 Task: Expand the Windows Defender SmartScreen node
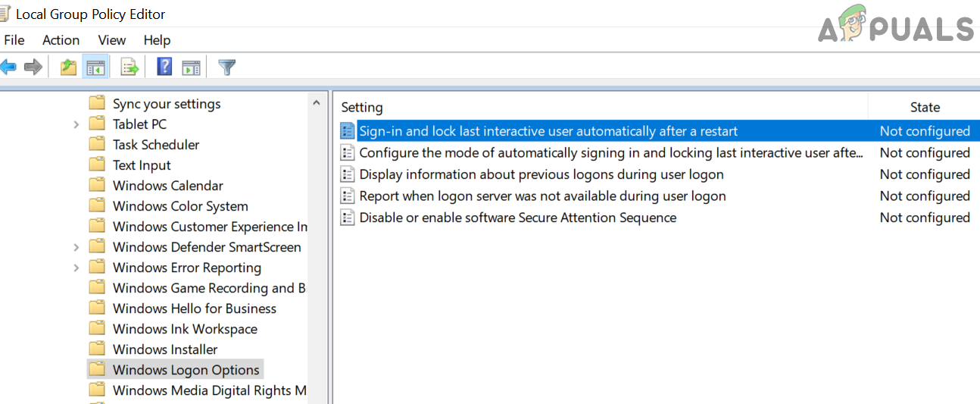[76, 247]
